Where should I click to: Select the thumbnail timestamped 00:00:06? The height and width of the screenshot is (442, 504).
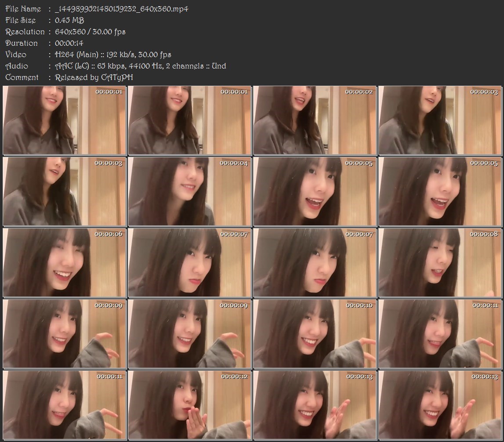click(64, 262)
